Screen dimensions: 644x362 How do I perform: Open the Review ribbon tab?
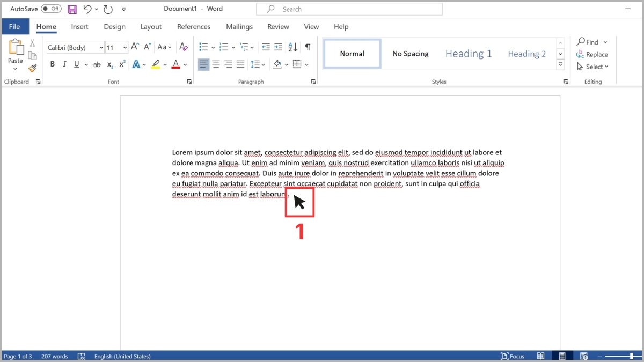(x=278, y=26)
